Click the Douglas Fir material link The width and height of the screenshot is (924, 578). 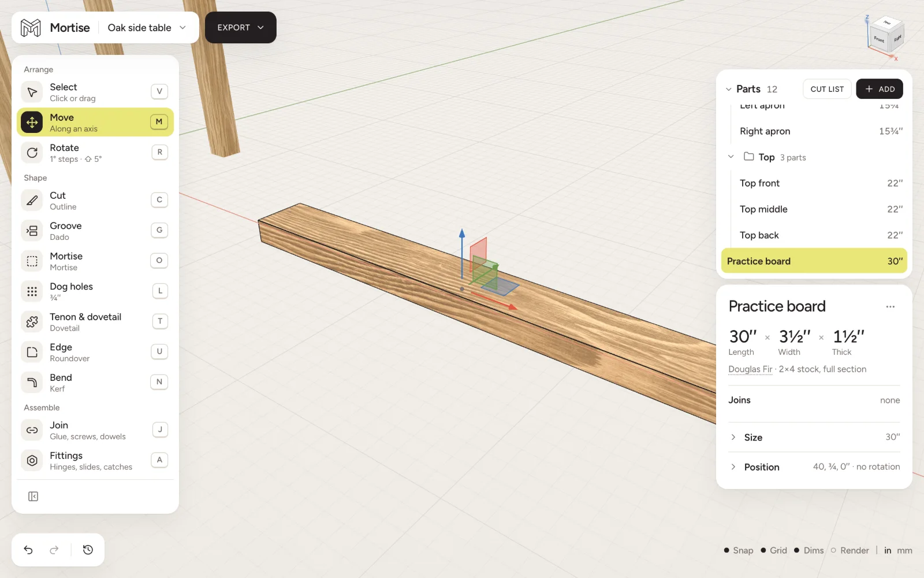[750, 369]
